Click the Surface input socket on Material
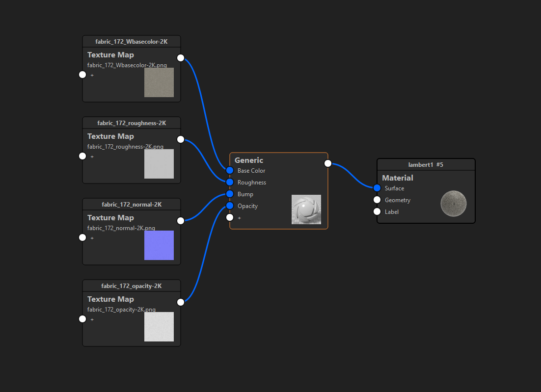This screenshot has height=392, width=541. pyautogui.click(x=377, y=188)
